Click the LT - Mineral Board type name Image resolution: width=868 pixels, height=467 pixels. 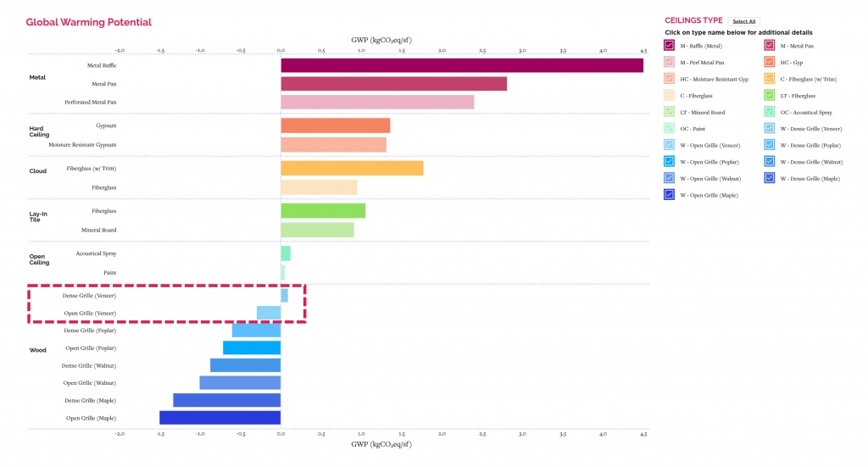coord(703,112)
